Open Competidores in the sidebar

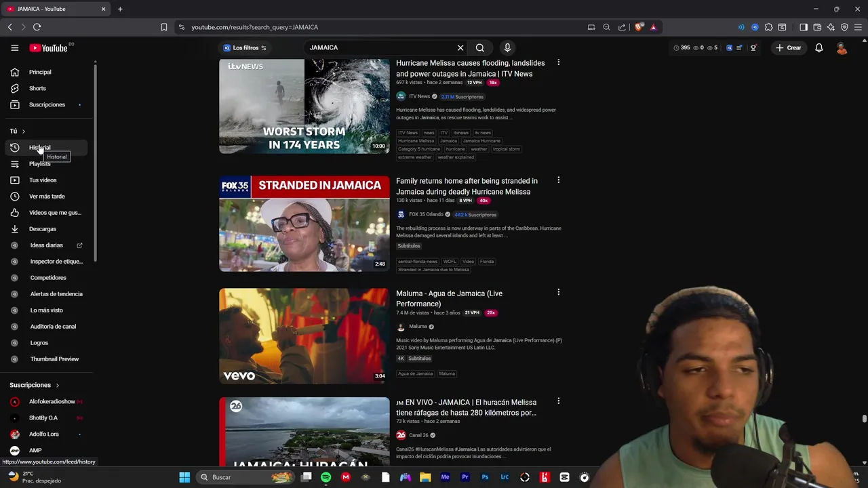pos(47,277)
